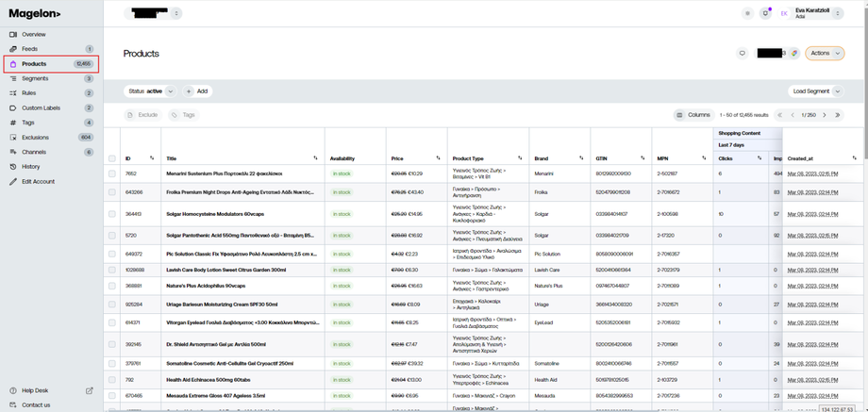This screenshot has width=868, height=412.
Task: Click the Columns button
Action: tap(693, 115)
